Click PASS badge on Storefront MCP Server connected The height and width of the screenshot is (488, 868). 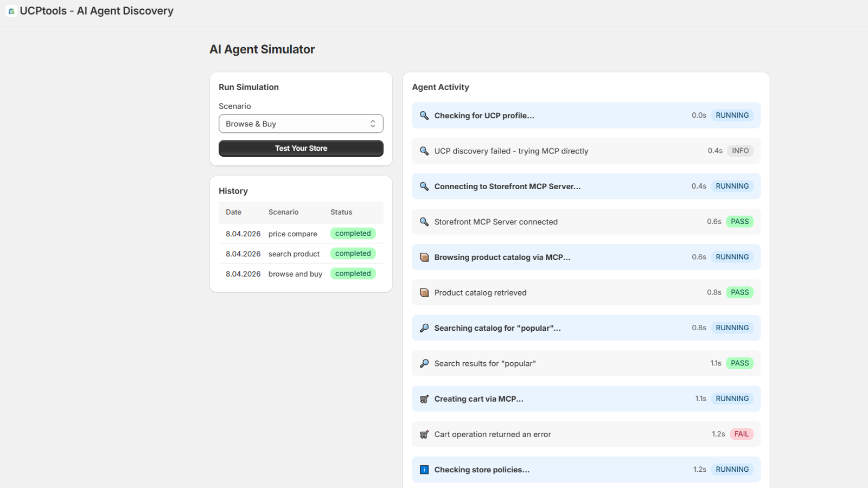click(x=739, y=221)
